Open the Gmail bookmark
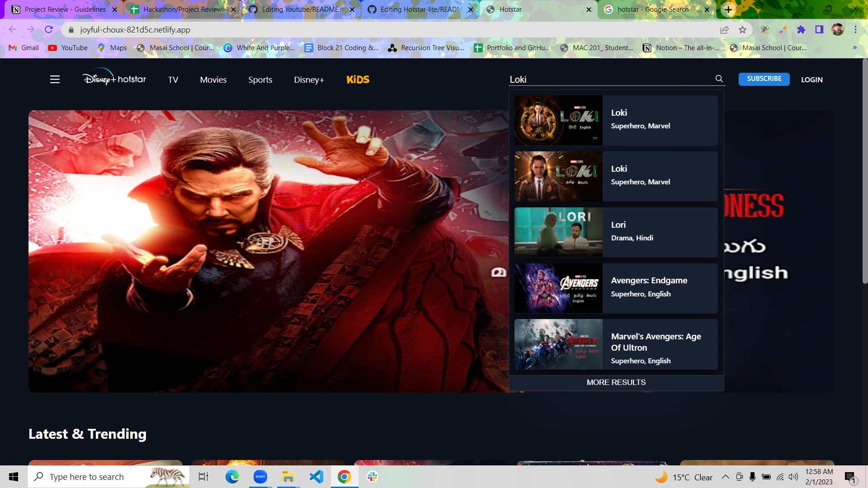 (x=24, y=47)
